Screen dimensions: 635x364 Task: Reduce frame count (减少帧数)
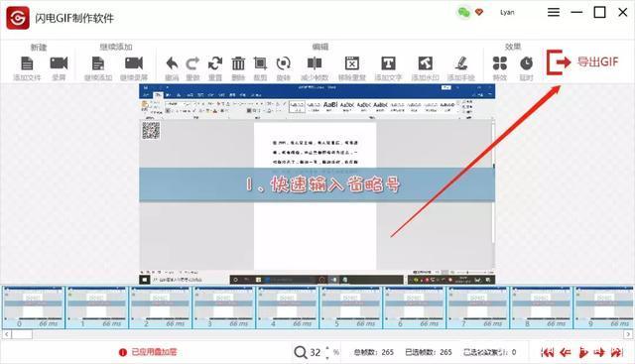point(315,63)
